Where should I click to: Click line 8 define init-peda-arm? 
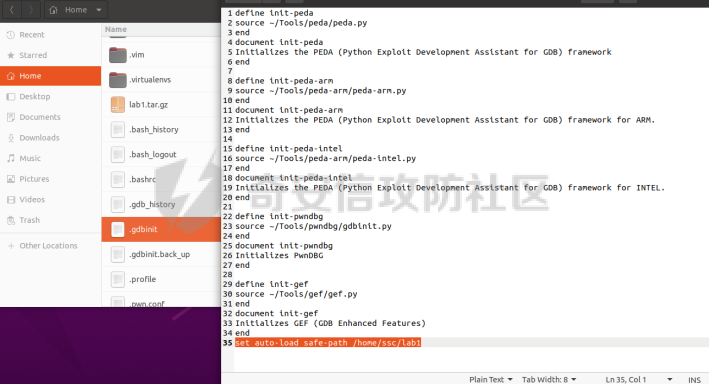(284, 81)
